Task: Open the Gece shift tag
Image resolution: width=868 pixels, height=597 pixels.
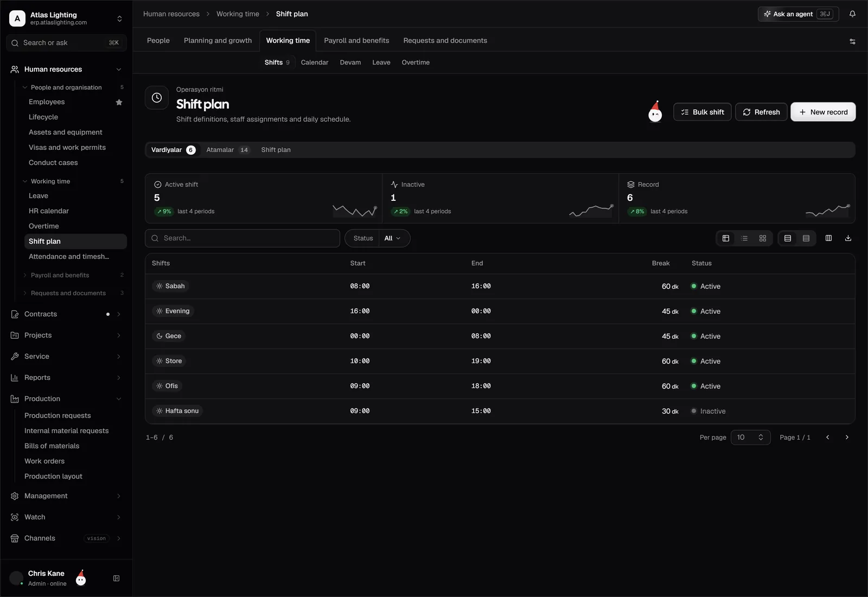Action: (x=169, y=336)
